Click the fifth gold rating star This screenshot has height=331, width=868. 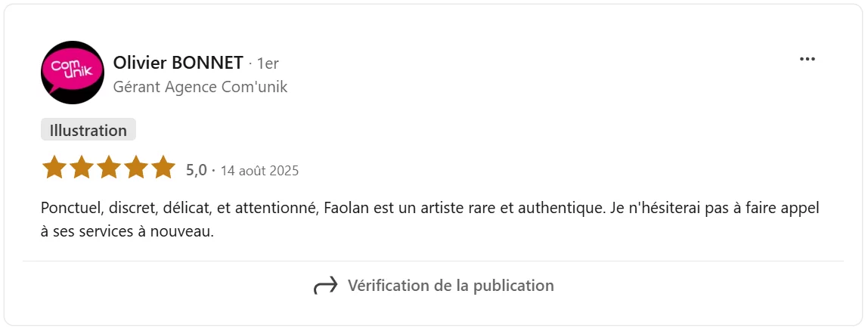pyautogui.click(x=163, y=168)
